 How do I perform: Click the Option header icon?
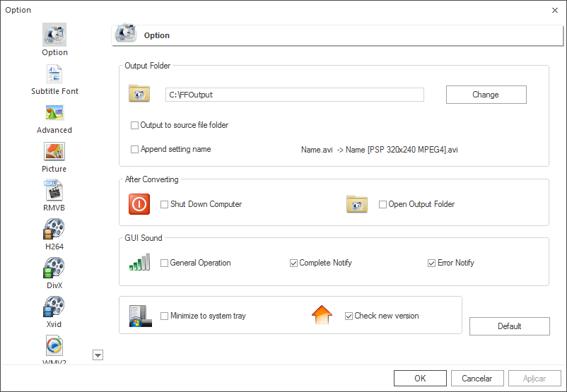(126, 34)
